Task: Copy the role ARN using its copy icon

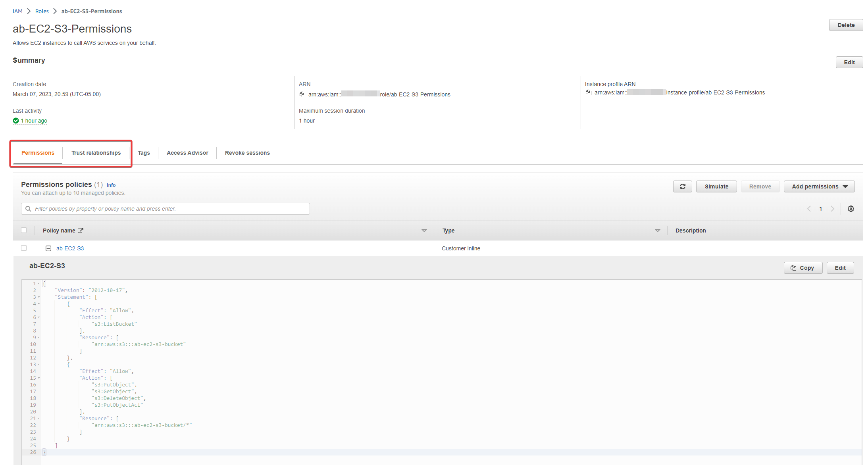Action: [302, 94]
